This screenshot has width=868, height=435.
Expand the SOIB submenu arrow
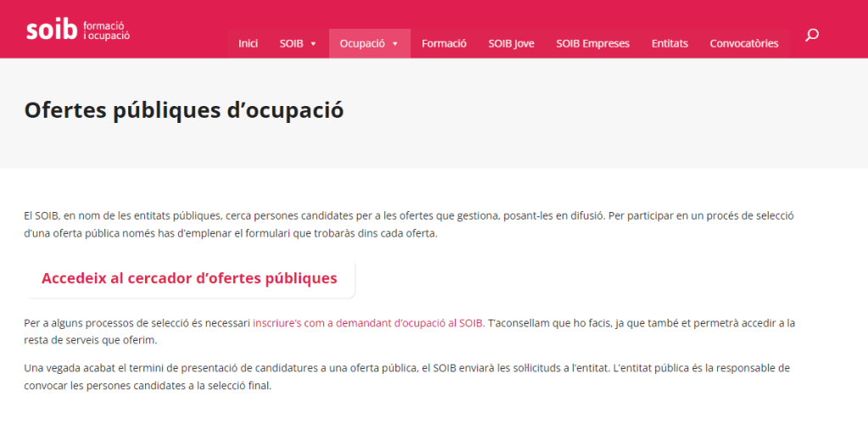pos(313,44)
